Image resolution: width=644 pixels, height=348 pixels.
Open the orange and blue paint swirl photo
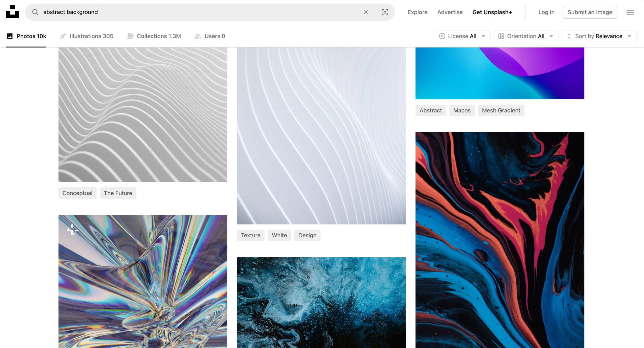click(x=500, y=239)
